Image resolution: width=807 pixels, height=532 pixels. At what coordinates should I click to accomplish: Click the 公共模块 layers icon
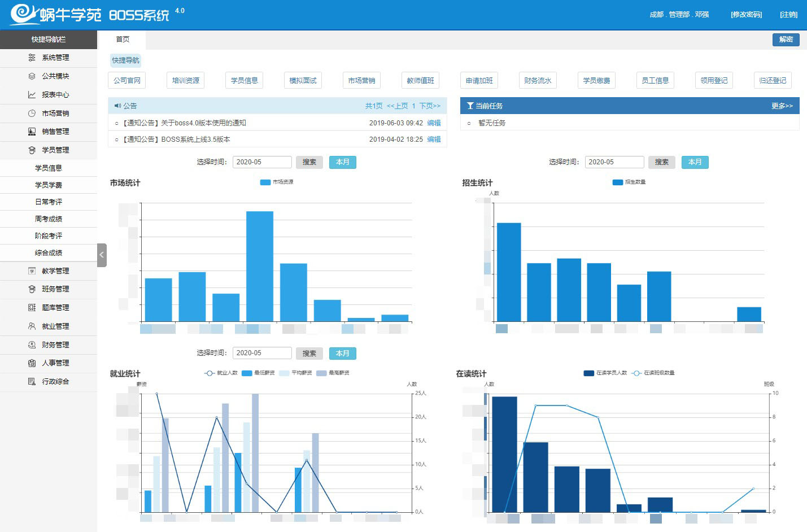(x=32, y=76)
